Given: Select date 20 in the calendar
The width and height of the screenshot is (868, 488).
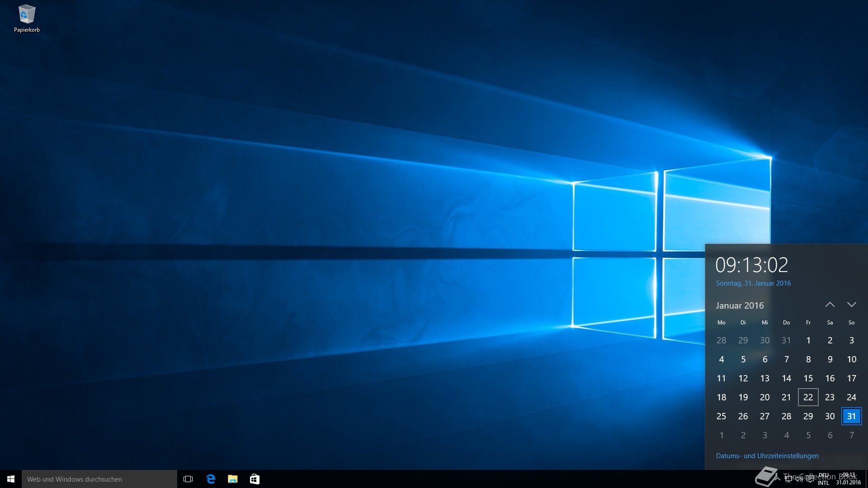Looking at the screenshot, I should pyautogui.click(x=765, y=397).
